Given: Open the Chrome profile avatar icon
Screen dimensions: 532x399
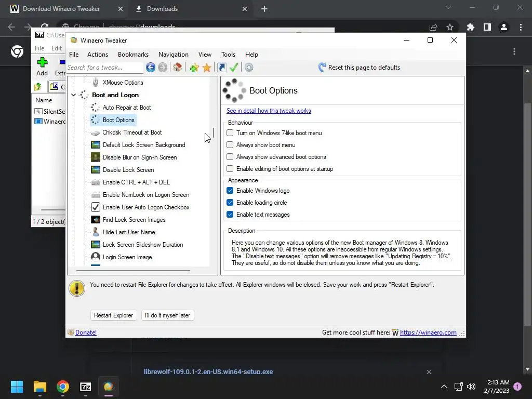Looking at the screenshot, I should point(503,27).
